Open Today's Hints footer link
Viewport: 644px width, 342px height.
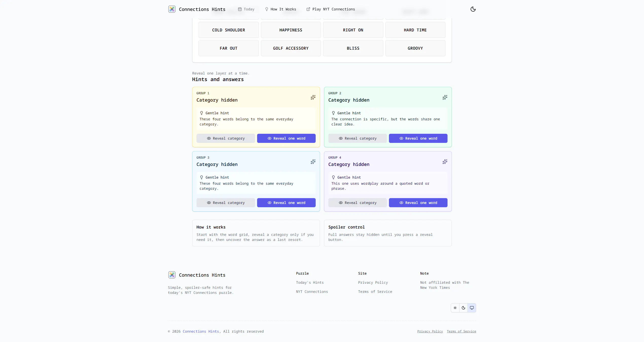[x=310, y=282]
